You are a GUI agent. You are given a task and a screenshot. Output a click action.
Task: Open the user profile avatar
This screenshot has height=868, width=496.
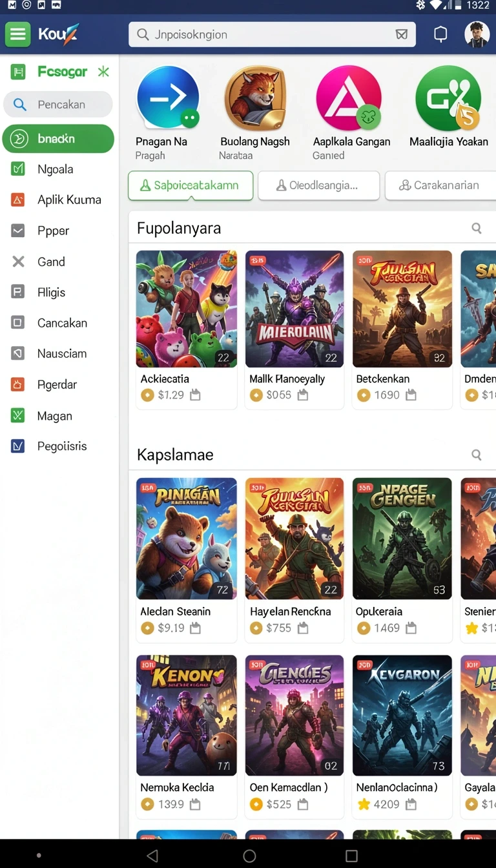(477, 35)
